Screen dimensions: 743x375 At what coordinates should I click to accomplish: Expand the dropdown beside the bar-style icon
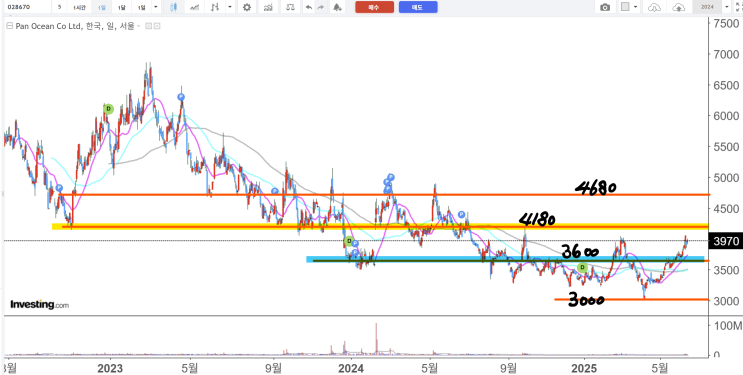click(x=230, y=7)
